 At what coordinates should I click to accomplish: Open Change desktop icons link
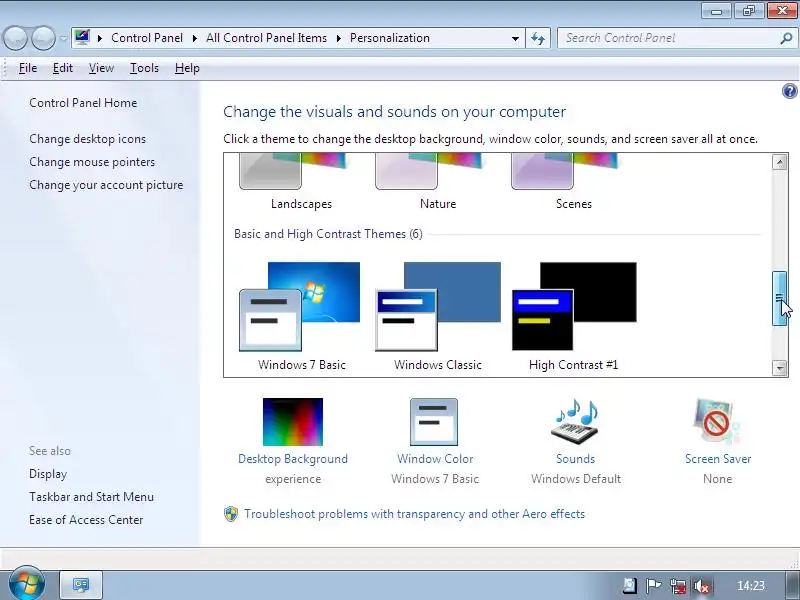[x=87, y=139]
